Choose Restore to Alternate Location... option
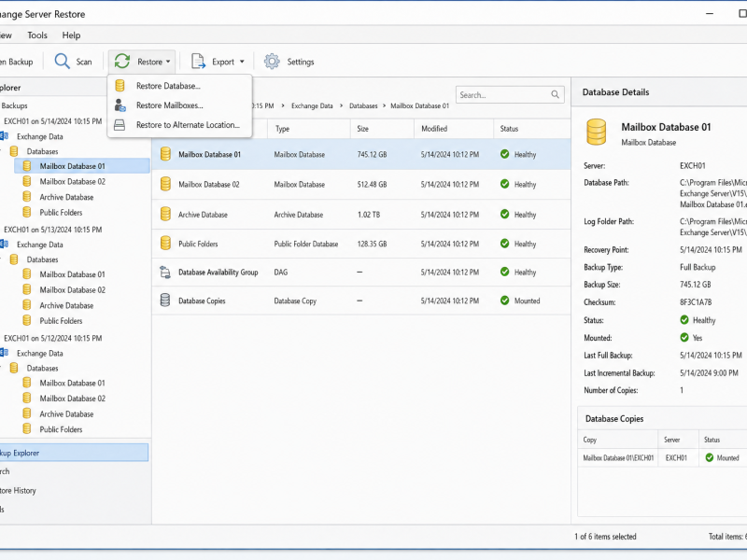Image resolution: width=747 pixels, height=560 pixels. click(x=179, y=125)
